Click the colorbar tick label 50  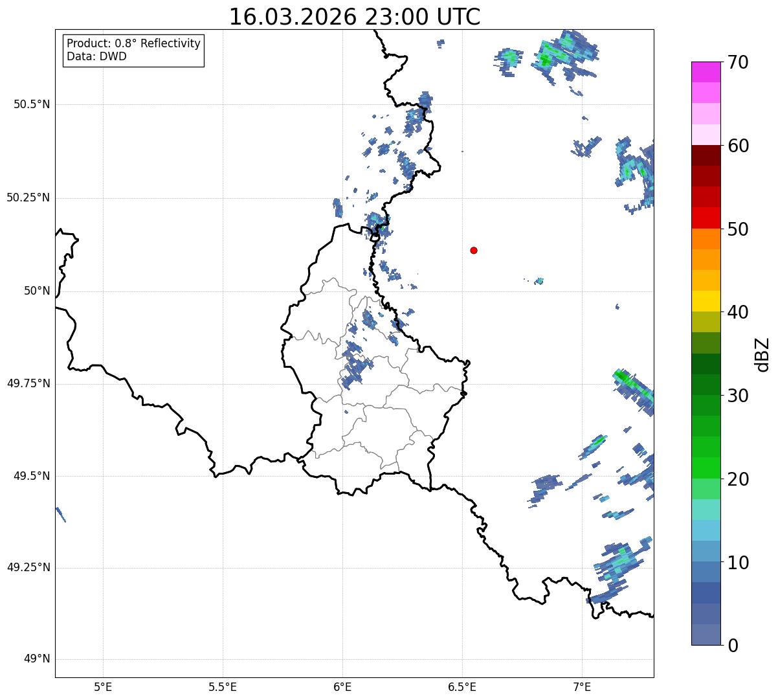(738, 229)
